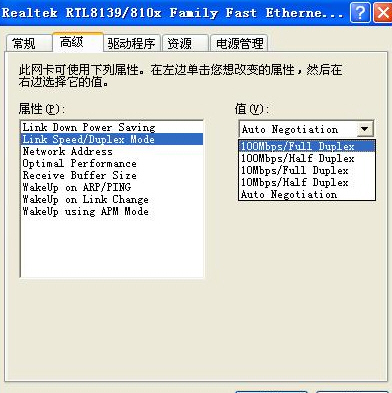The image size is (392, 393).
Task: Select WakeUp on ARP/PING property
Action: click(x=112, y=187)
